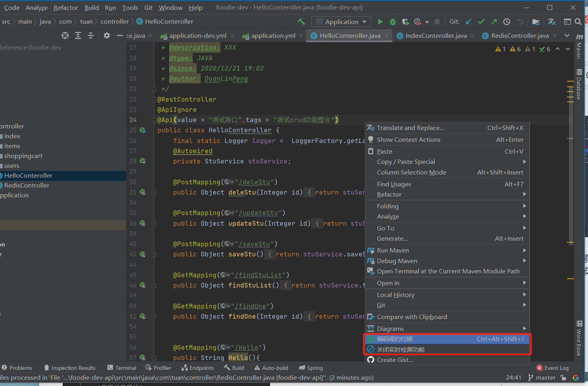
Task: Show Git history clock icon
Action: coord(507,22)
